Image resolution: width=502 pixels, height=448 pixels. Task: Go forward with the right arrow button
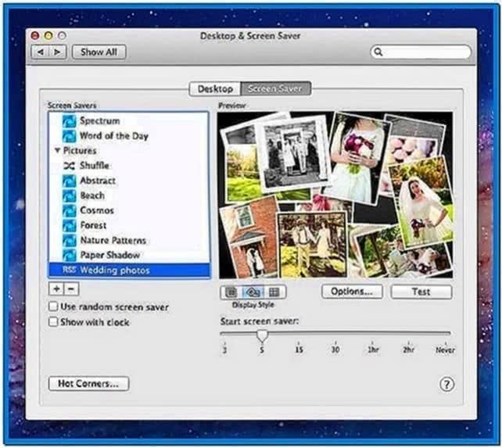click(58, 52)
